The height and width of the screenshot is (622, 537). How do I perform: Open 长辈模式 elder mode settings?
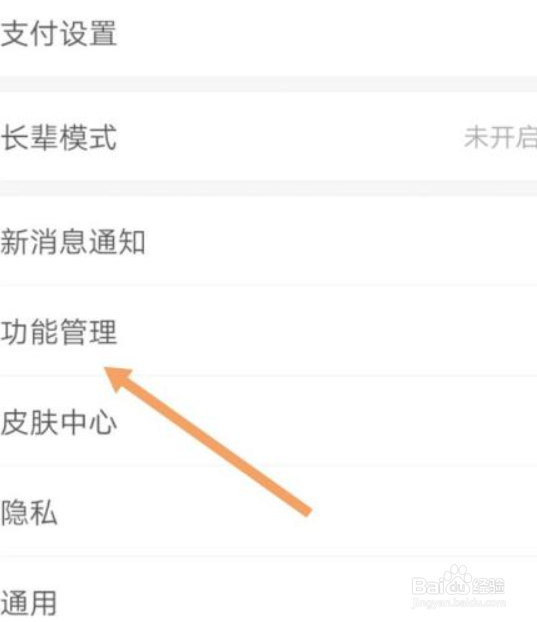click(x=268, y=137)
